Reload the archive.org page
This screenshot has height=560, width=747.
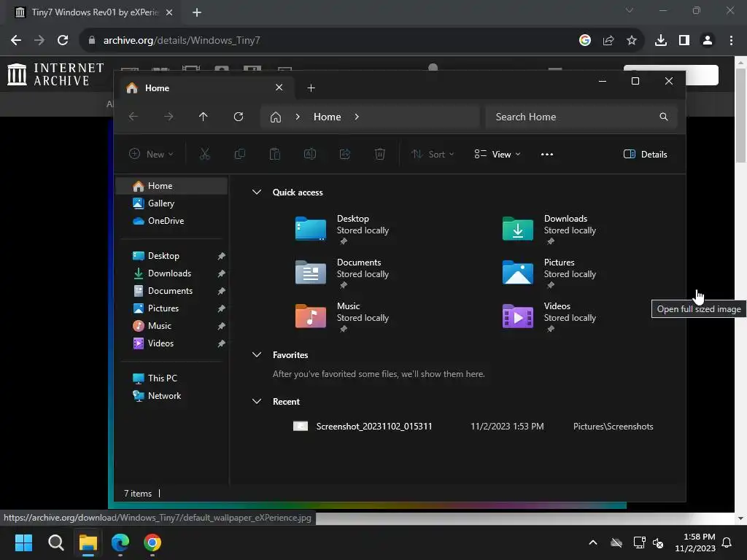tap(63, 41)
